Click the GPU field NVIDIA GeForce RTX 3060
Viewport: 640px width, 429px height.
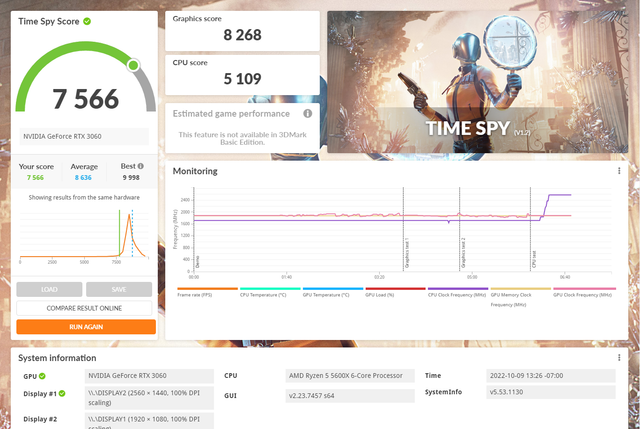tap(149, 376)
